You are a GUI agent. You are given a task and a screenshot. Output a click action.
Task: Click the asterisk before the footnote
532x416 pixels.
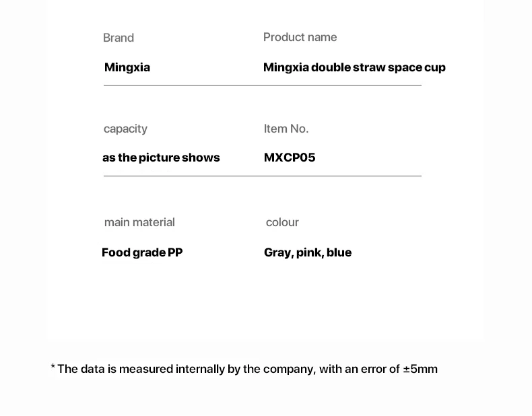[53, 368]
